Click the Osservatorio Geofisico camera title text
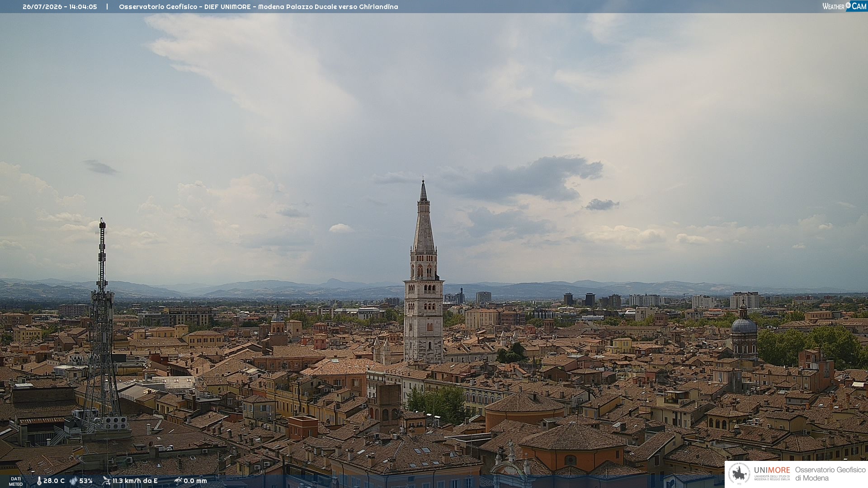This screenshot has width=868, height=488. click(x=258, y=7)
